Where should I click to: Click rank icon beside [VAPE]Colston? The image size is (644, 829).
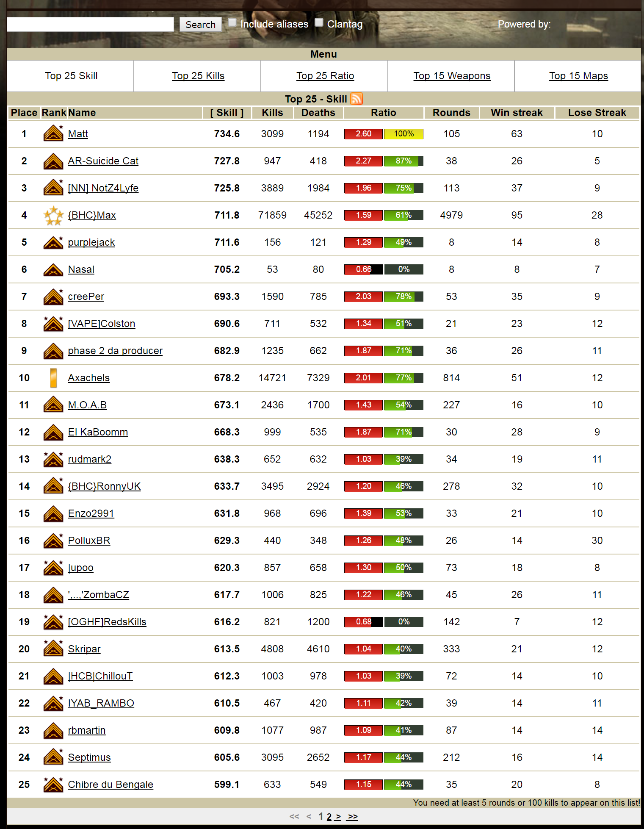[53, 324]
